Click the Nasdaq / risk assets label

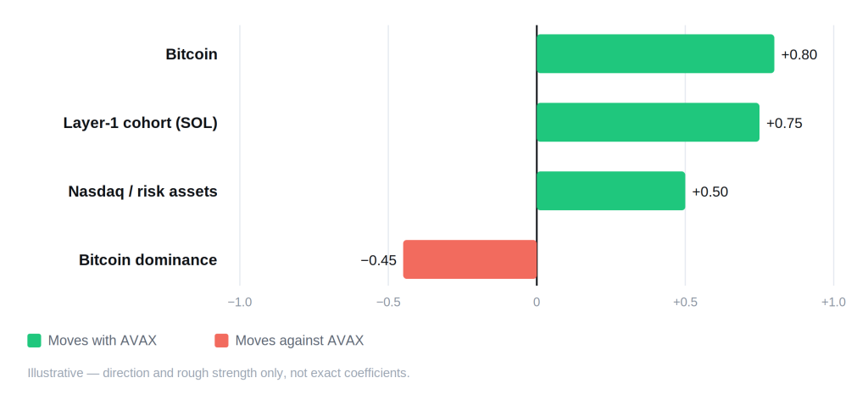pos(142,192)
